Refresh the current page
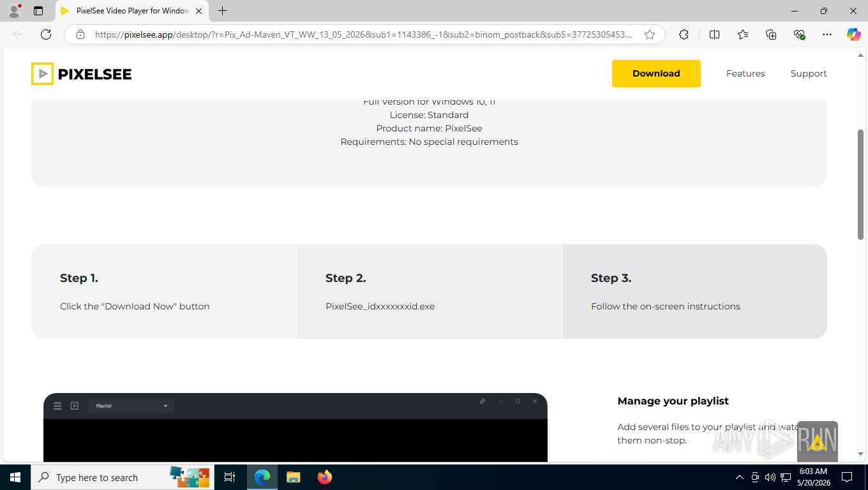 [46, 34]
